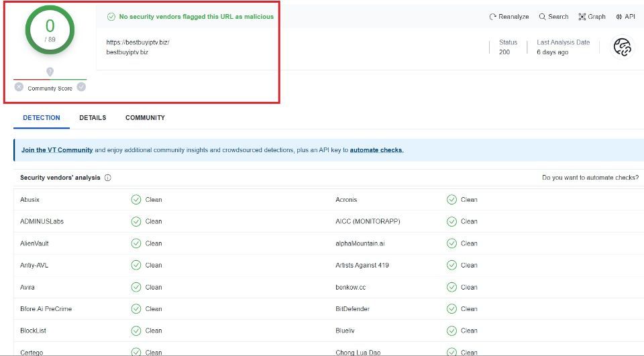Click the Security vendors' analysis heading
Screen dimensions: 644x356
coord(60,178)
